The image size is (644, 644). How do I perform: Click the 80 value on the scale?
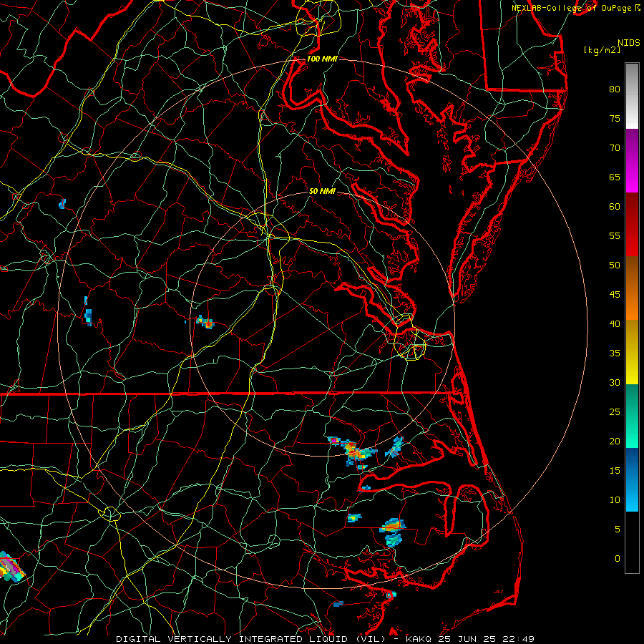615,89
